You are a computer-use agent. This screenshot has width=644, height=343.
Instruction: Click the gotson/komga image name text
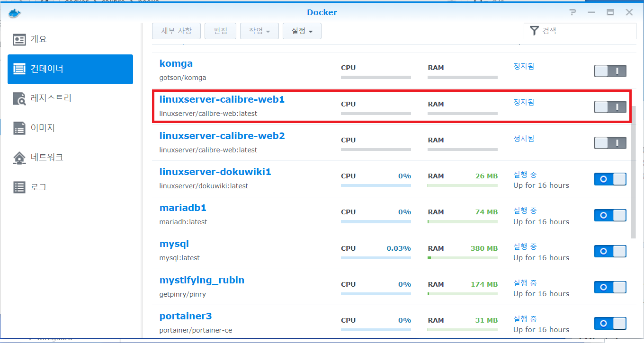pos(183,78)
